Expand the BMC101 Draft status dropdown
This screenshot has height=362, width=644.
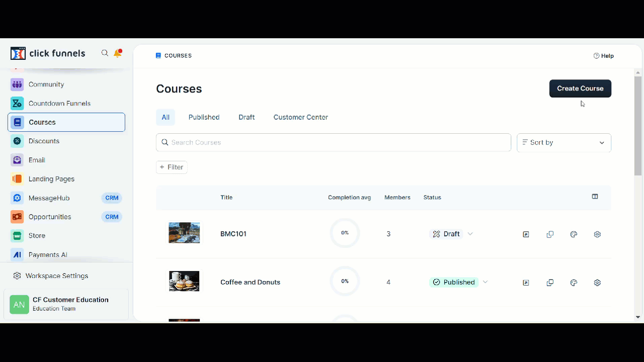(470, 234)
